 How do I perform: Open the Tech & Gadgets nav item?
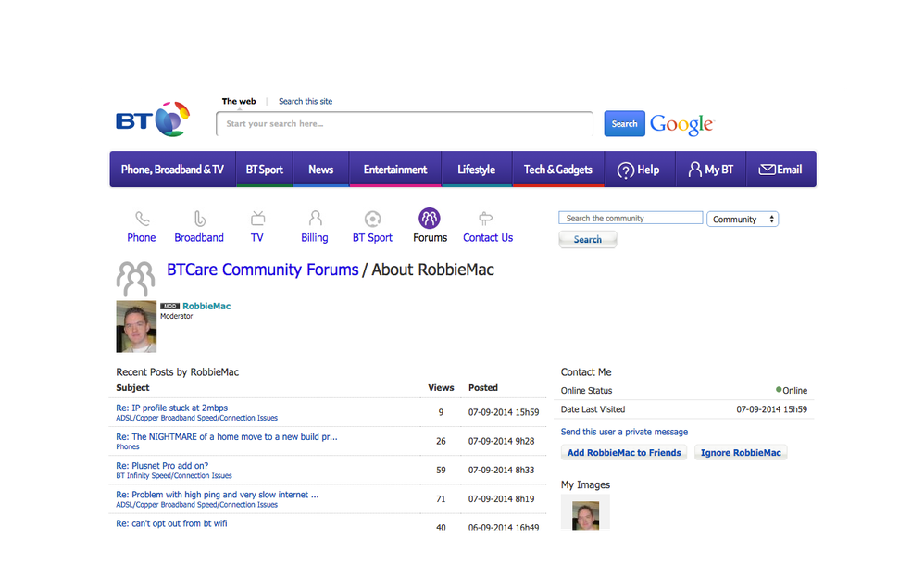tap(558, 170)
